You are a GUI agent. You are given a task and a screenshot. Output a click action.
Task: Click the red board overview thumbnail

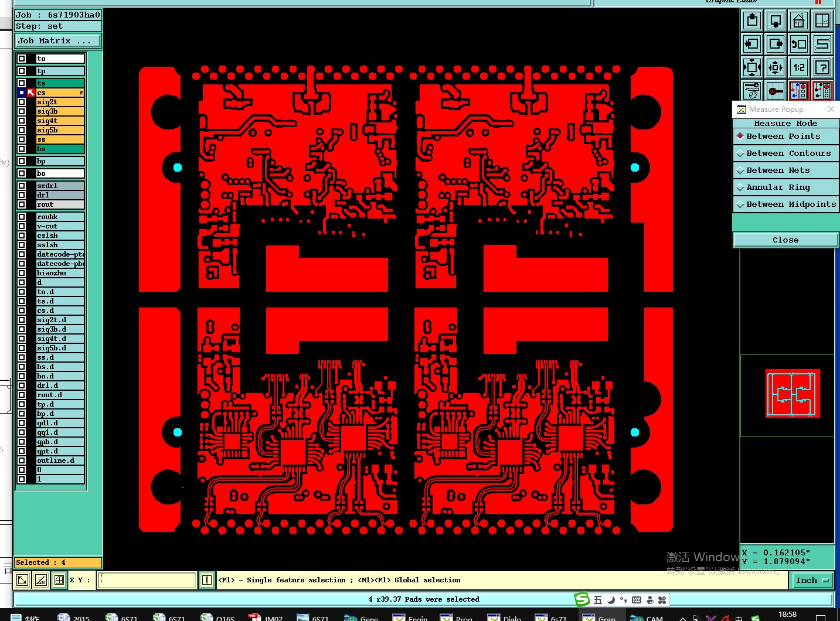793,393
